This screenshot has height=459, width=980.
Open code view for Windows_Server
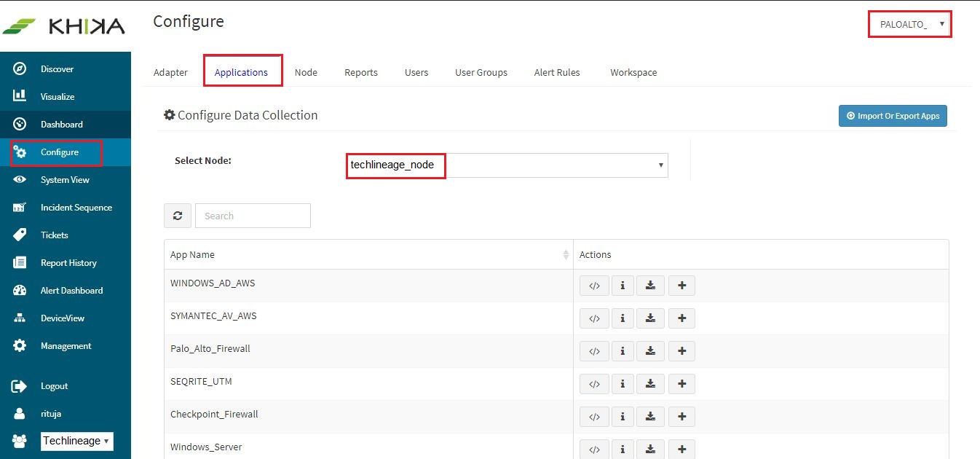click(x=594, y=449)
